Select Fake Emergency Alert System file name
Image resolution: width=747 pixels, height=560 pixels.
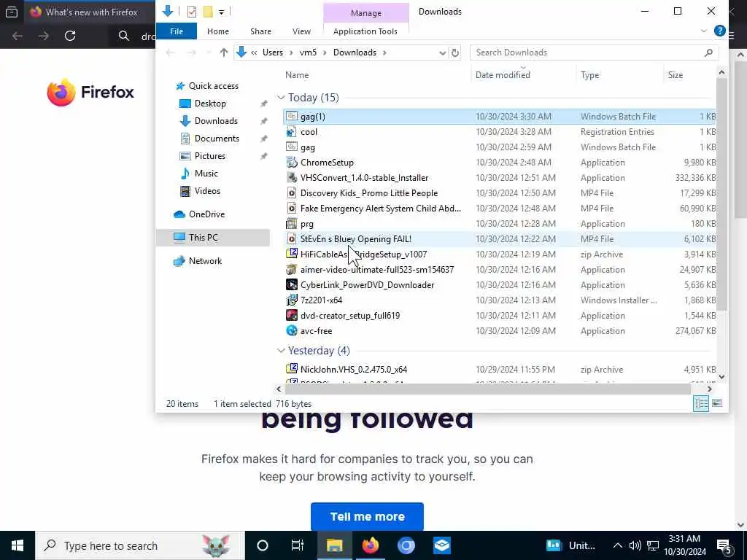point(381,208)
